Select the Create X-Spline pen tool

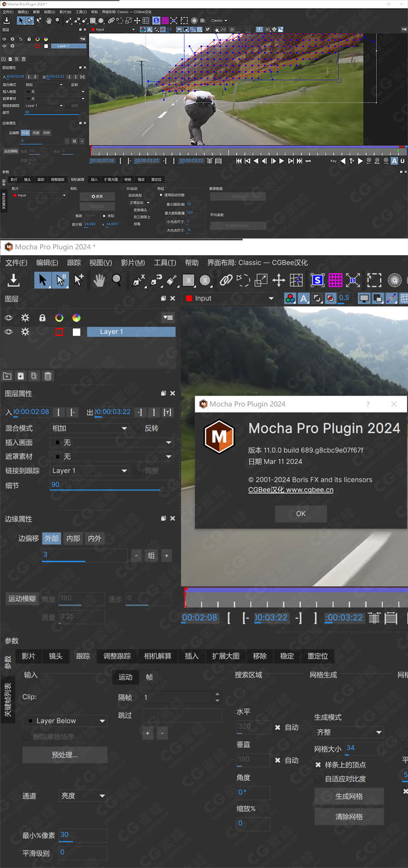click(x=139, y=280)
